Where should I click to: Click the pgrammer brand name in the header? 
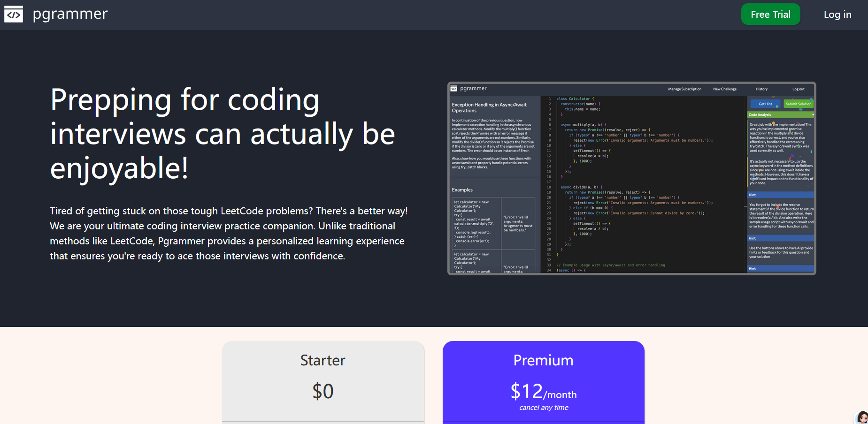[x=70, y=14]
